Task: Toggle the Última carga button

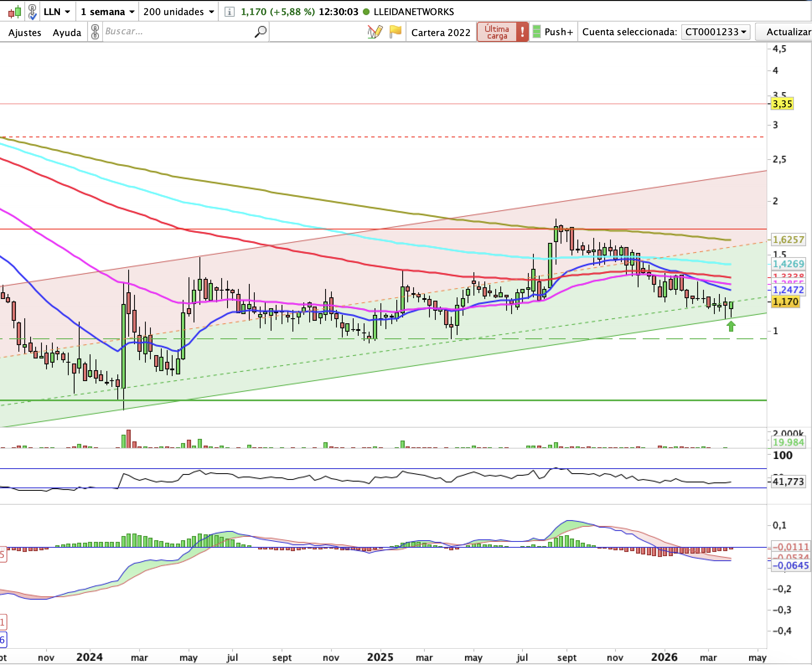Action: [x=497, y=32]
